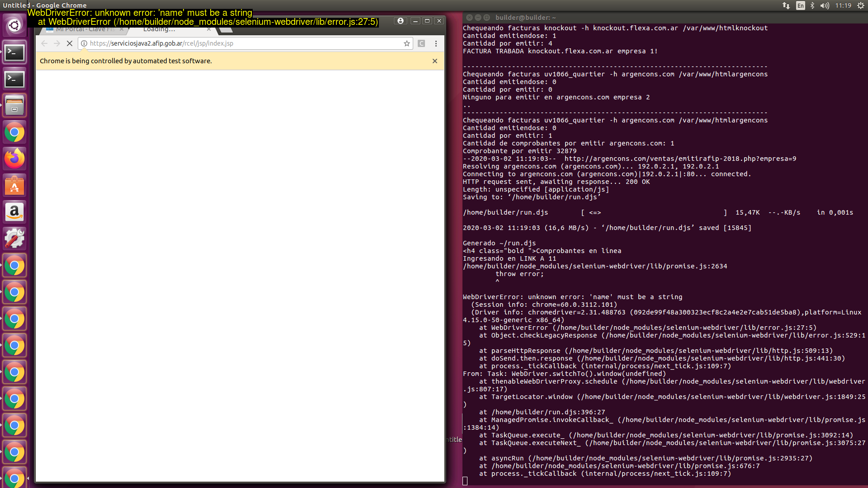
Task: Open the En keyboard layout indicator
Action: tap(801, 5)
